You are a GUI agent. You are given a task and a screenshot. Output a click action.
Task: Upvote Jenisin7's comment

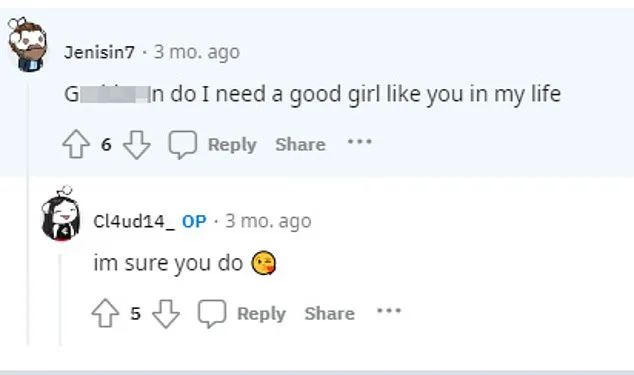click(76, 144)
